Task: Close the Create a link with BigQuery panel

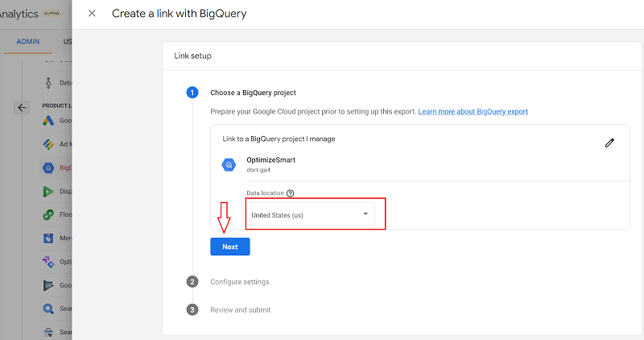Action: [92, 14]
